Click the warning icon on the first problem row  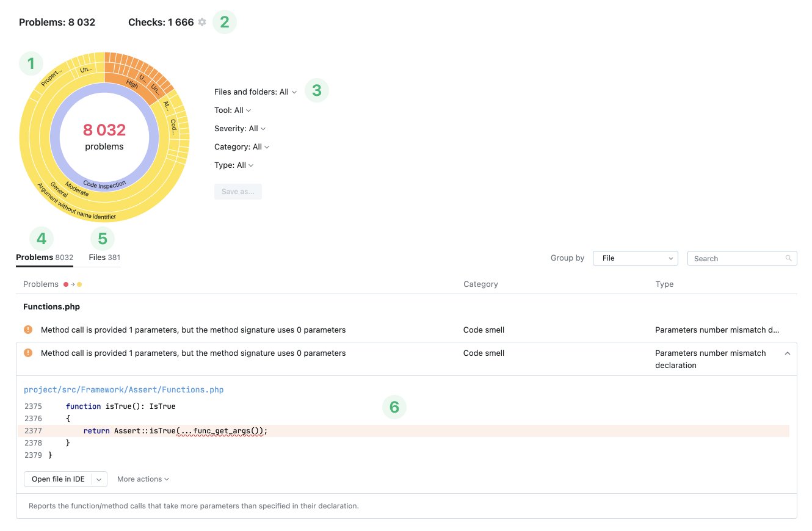[28, 330]
